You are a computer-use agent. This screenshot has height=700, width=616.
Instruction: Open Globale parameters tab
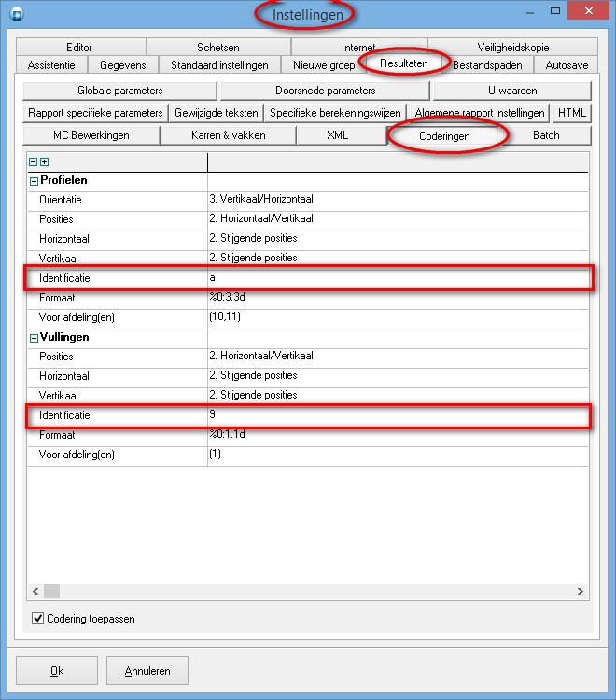click(x=120, y=91)
